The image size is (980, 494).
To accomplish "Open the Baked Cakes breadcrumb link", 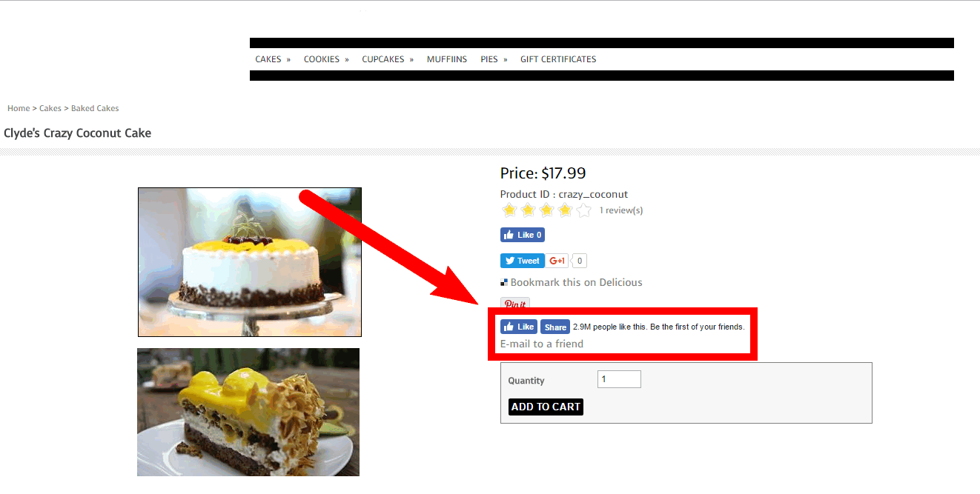I will (95, 108).
